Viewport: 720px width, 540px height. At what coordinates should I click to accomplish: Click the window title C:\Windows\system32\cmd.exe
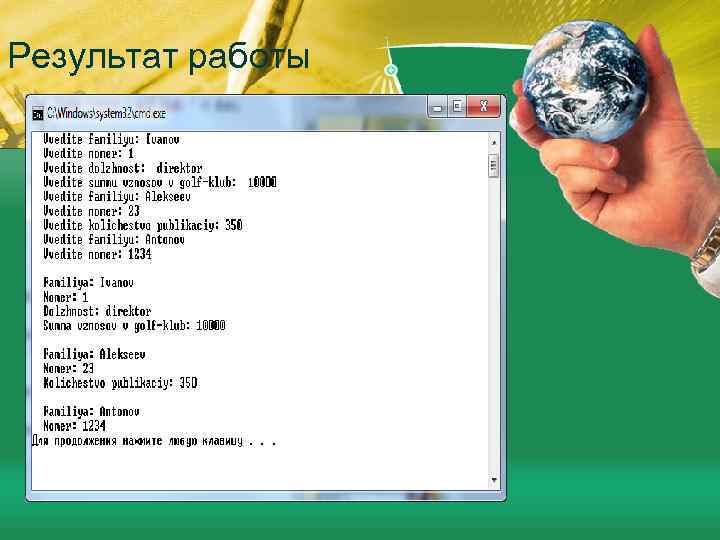click(106, 113)
